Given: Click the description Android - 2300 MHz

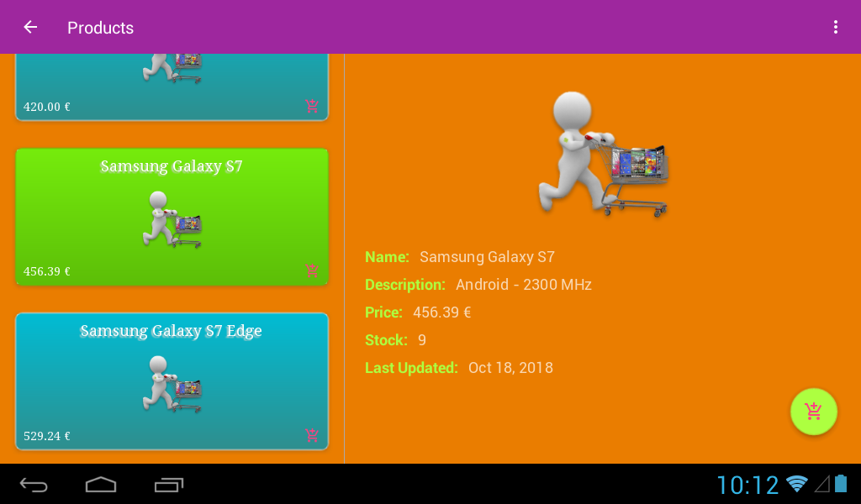Looking at the screenshot, I should pyautogui.click(x=524, y=285).
